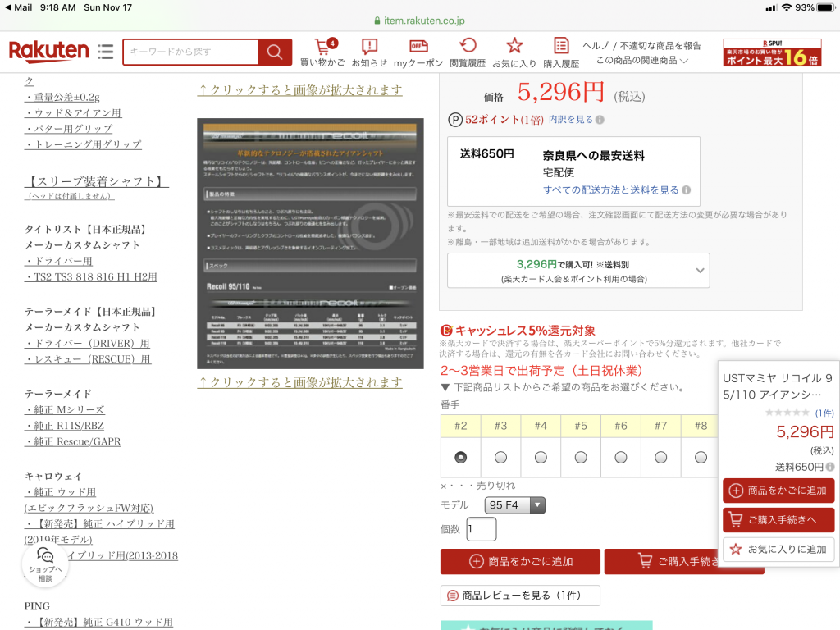Open ・純正 Rescue/GAPR link
Image resolution: width=840 pixels, height=630 pixels.
click(x=73, y=441)
